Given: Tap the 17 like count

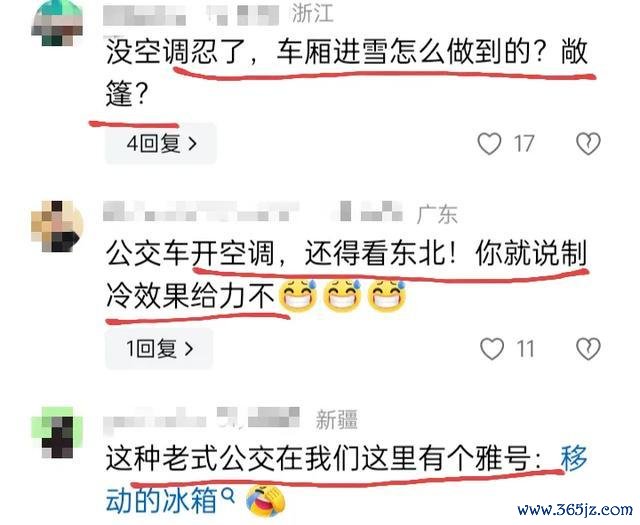Looking at the screenshot, I should 524,144.
